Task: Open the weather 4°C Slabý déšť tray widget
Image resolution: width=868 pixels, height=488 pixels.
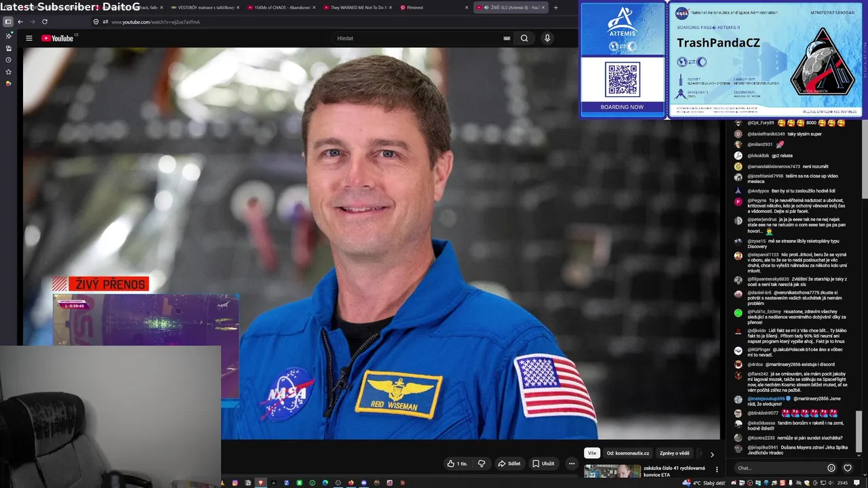Action: click(x=705, y=483)
